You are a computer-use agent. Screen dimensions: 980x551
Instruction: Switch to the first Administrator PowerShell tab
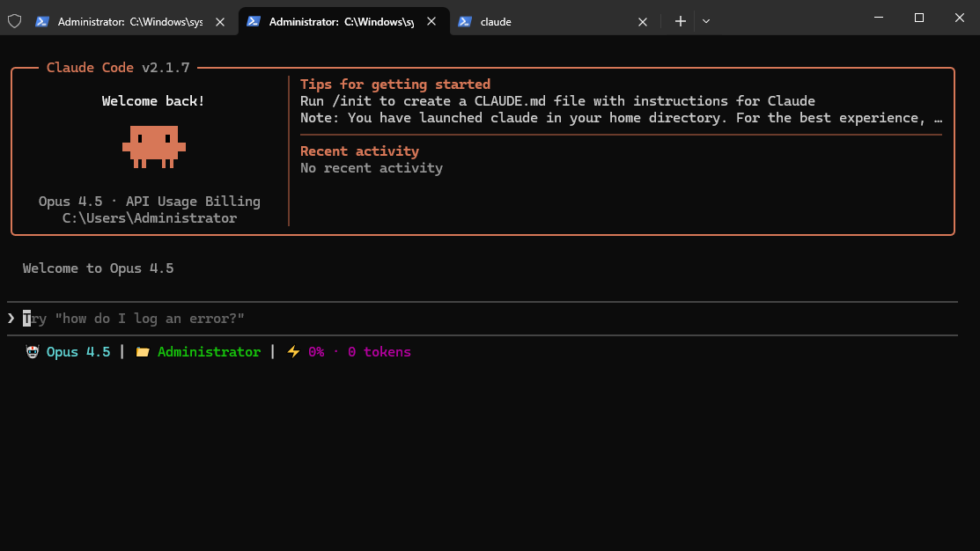[130, 21]
